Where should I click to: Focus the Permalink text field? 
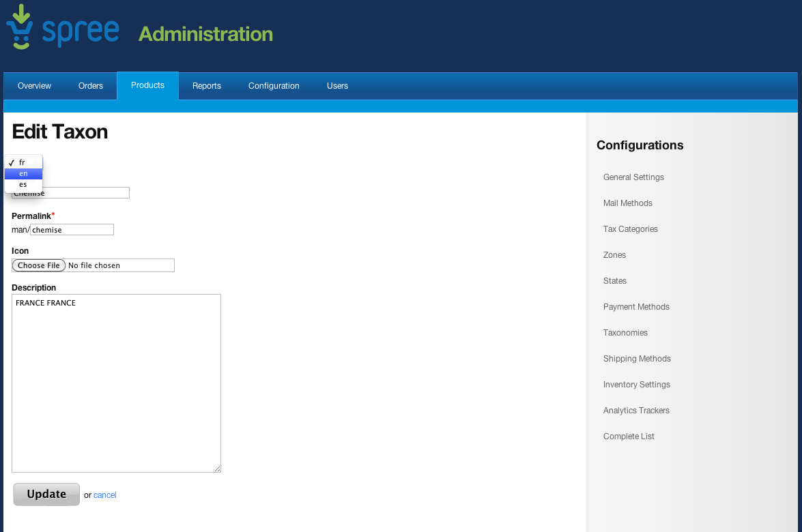[72, 229]
